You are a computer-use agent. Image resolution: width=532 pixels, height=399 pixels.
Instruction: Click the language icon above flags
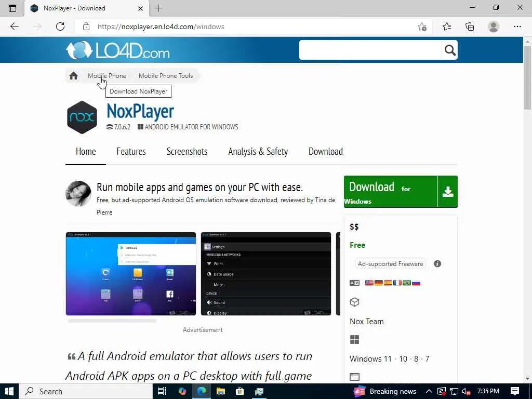point(354,283)
